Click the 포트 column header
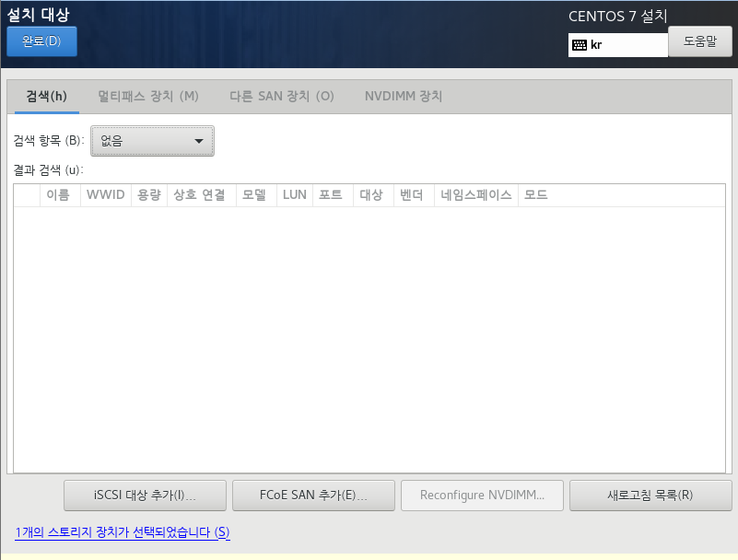Screen dimensions: 738x560 (x=333, y=195)
